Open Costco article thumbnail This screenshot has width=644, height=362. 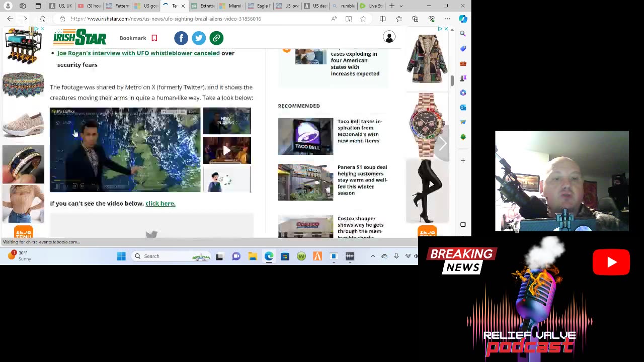point(305,226)
